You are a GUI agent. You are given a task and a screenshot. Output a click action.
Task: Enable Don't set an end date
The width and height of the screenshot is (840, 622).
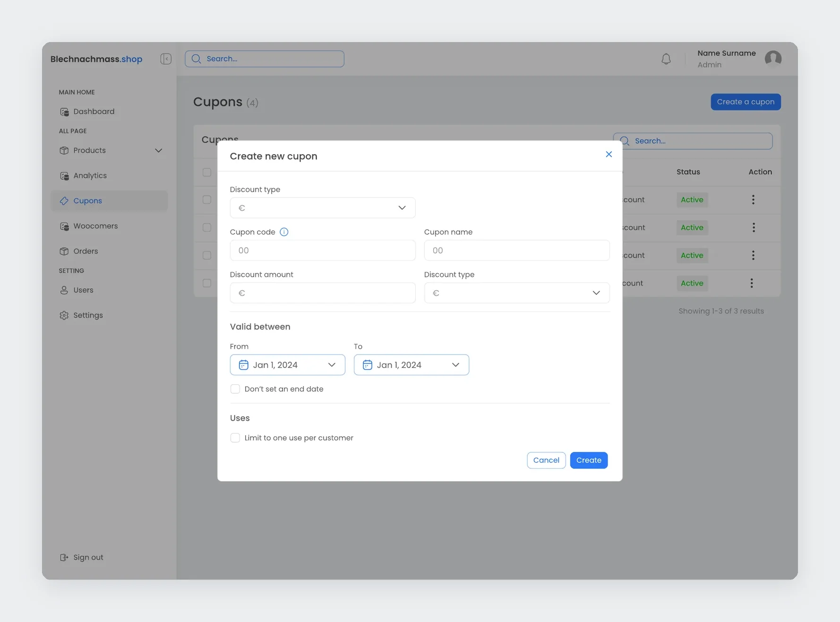pos(235,389)
